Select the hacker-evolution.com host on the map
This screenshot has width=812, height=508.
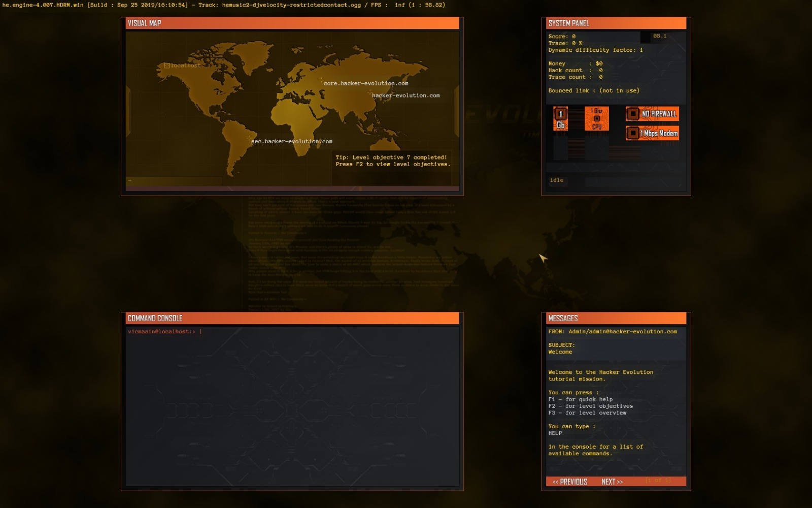405,94
